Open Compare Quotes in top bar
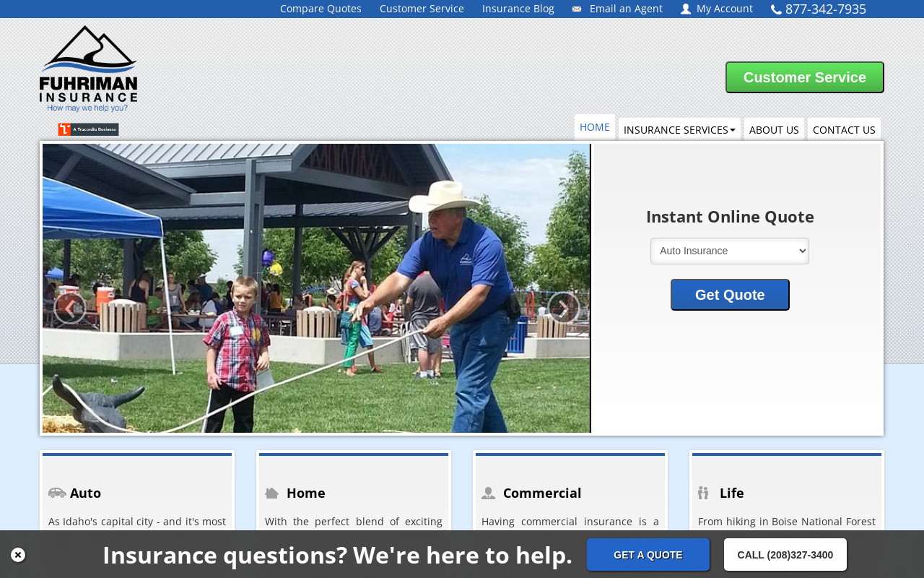 [x=321, y=9]
